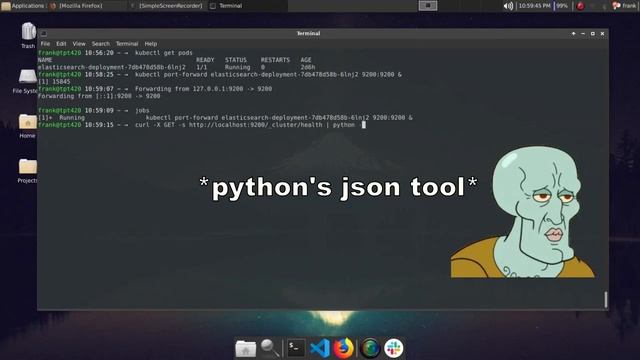Viewport: 640px width, 360px height.
Task: Open the globe browser icon in dock
Action: pos(370,349)
